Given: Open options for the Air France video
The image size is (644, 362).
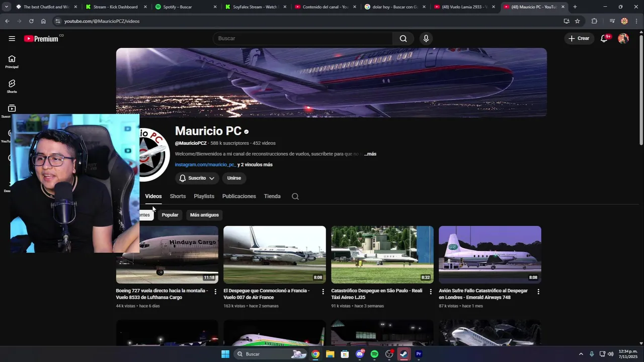Looking at the screenshot, I should click(323, 292).
